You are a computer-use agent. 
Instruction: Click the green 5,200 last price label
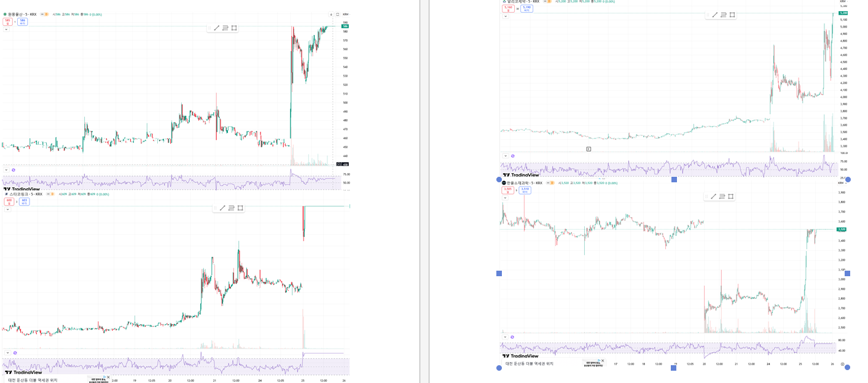pos(843,13)
